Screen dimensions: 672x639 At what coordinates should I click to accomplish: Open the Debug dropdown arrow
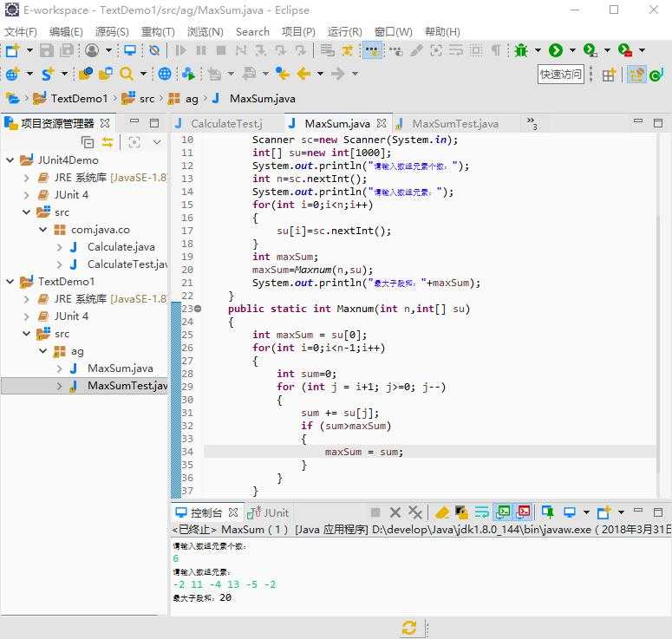point(538,50)
